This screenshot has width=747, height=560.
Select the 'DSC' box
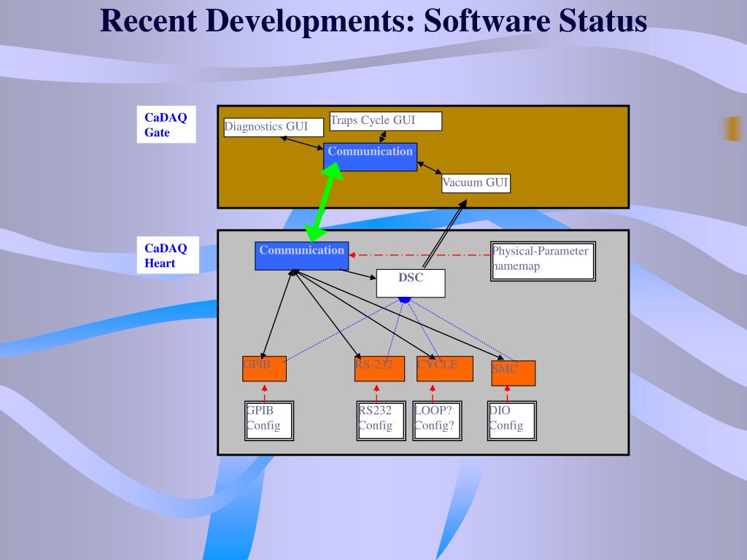(x=411, y=284)
